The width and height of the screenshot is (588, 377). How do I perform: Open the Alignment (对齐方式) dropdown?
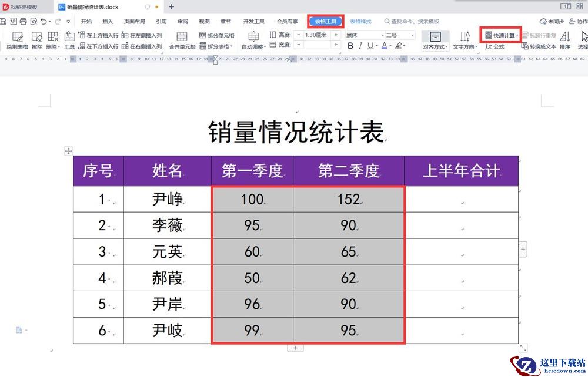pyautogui.click(x=435, y=40)
